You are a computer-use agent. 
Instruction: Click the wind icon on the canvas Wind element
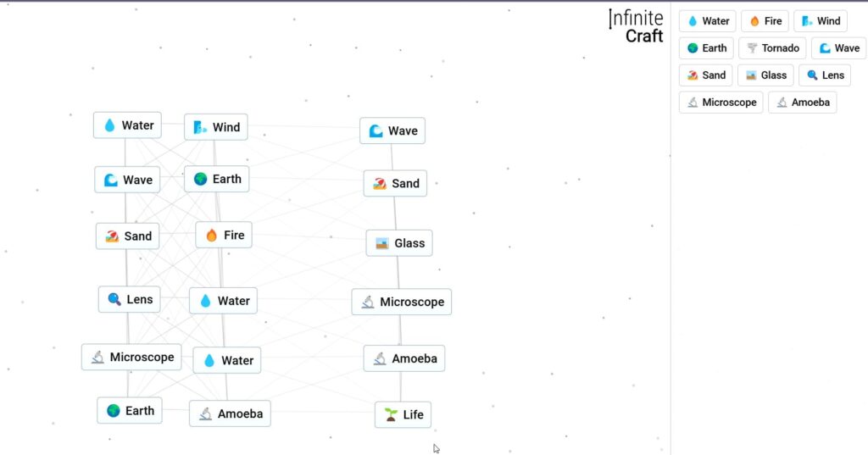[200, 127]
